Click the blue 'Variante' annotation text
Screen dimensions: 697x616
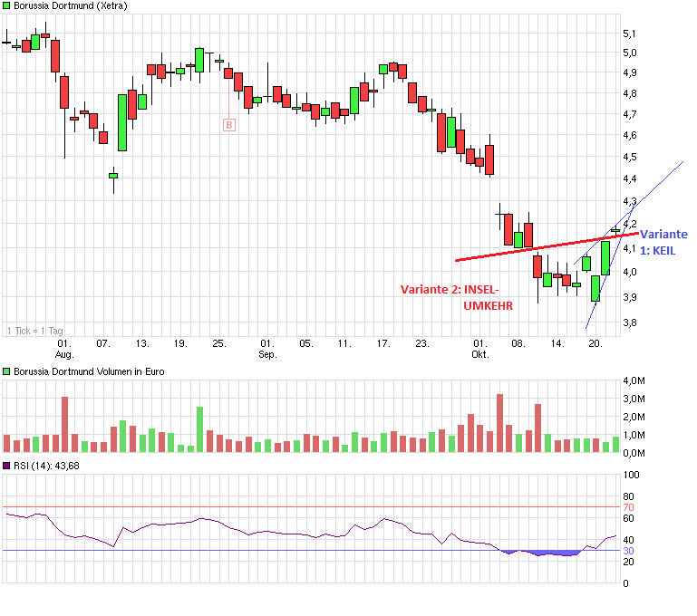(663, 234)
